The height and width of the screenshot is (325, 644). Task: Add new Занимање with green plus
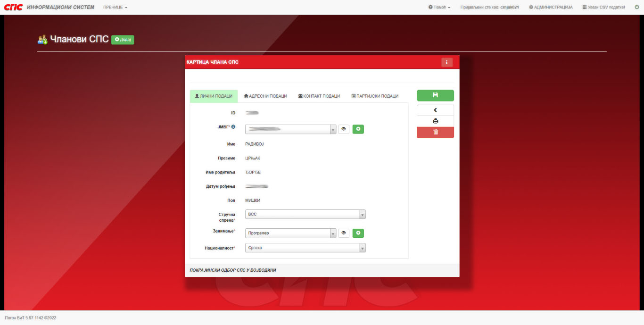(358, 233)
